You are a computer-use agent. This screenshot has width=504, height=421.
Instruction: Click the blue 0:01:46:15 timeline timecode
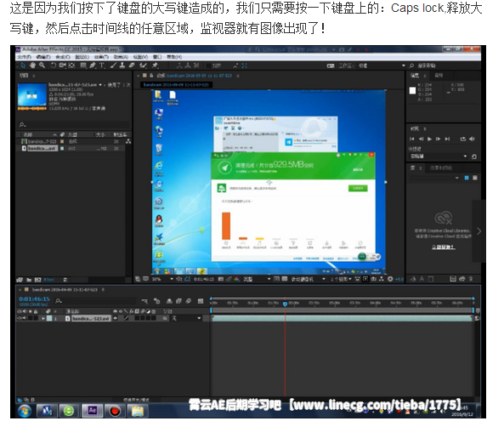point(34,299)
